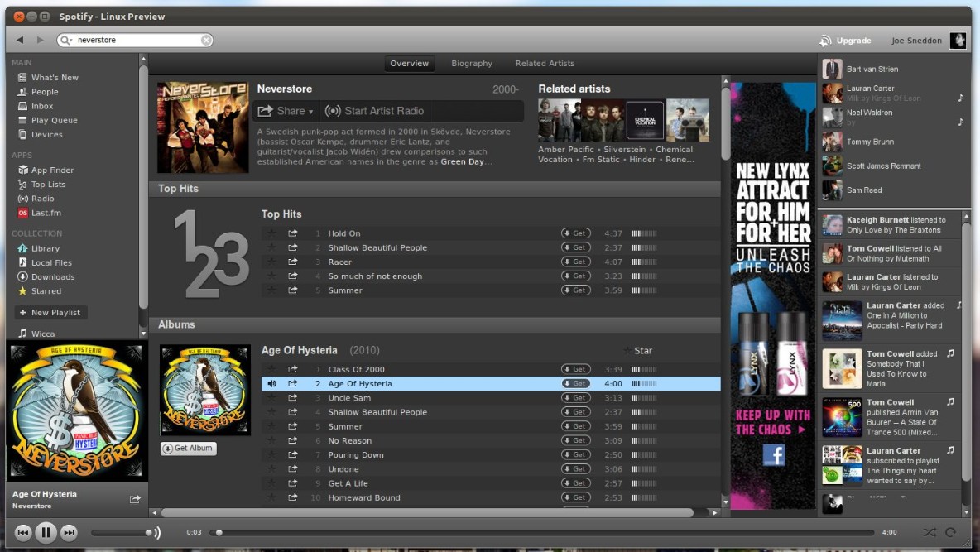This screenshot has width=980, height=552.
Task: Create a New Playlist
Action: [x=50, y=313]
